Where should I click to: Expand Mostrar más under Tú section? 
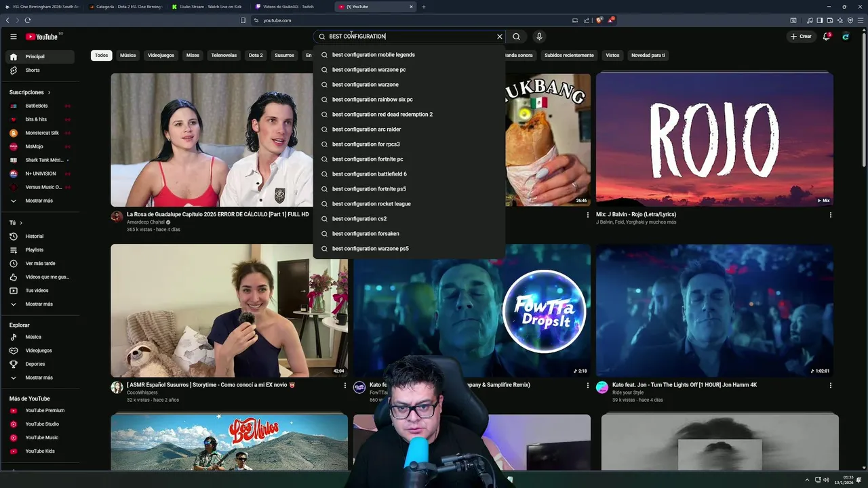[x=41, y=304]
